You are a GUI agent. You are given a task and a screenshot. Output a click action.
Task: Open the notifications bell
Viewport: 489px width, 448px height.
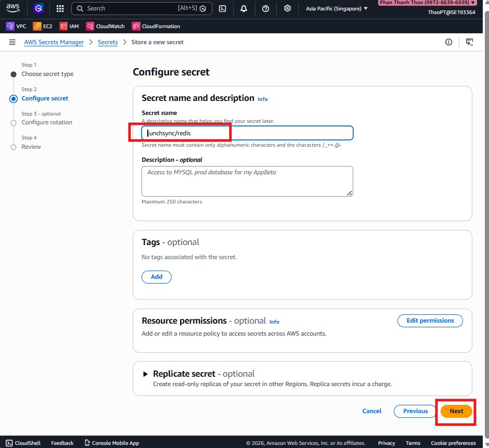244,8
